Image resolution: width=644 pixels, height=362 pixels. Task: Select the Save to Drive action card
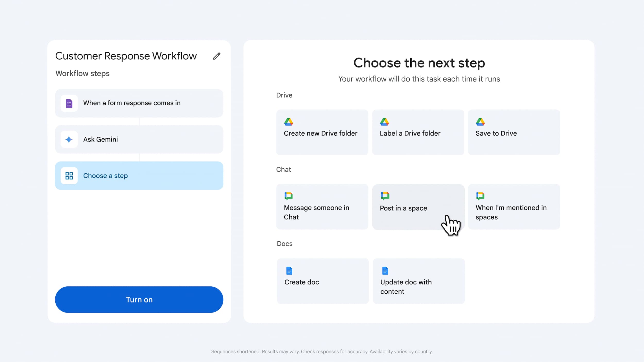[514, 132]
